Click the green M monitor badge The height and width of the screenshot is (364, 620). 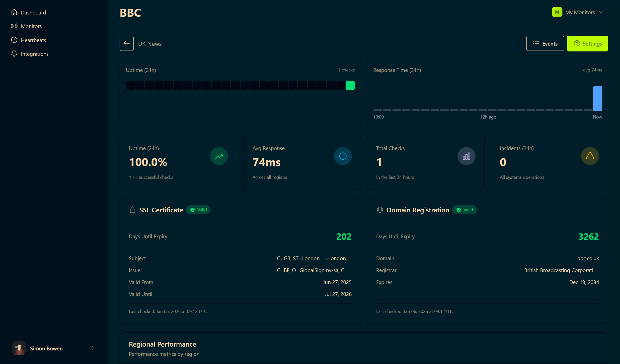557,12
